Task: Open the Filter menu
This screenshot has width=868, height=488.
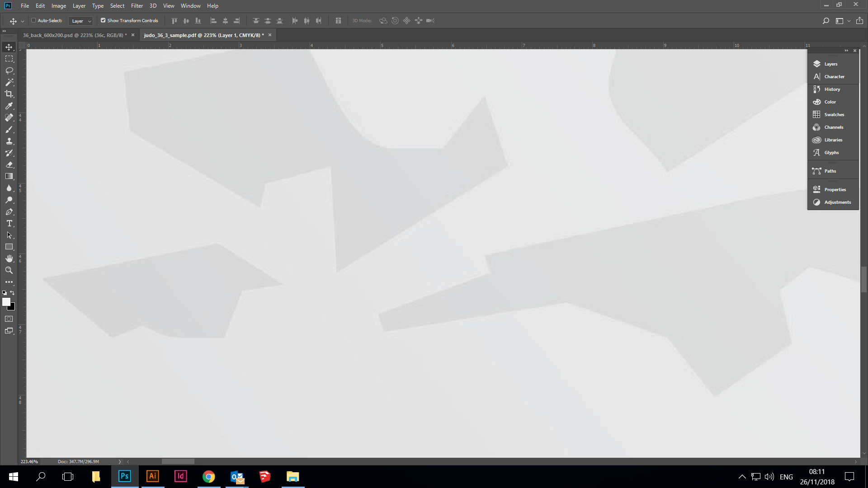Action: [137, 6]
